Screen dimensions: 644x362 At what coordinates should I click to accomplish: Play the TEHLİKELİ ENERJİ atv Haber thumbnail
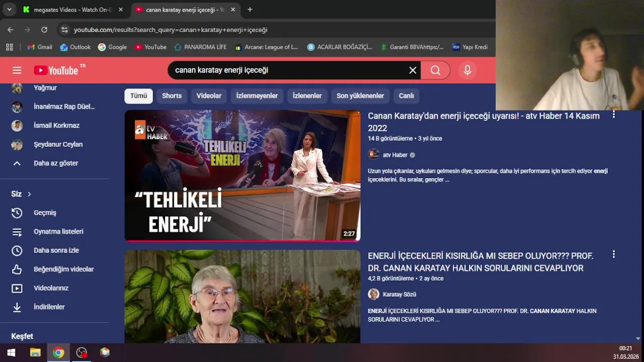pos(243,175)
